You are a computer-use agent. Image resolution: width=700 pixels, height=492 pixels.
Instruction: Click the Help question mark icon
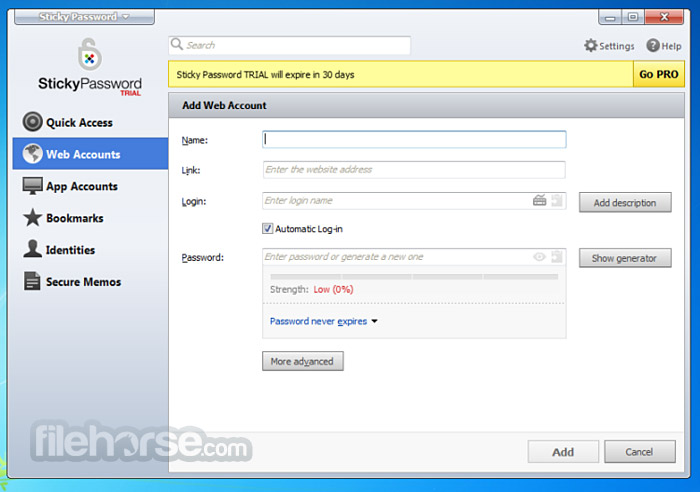tap(653, 46)
